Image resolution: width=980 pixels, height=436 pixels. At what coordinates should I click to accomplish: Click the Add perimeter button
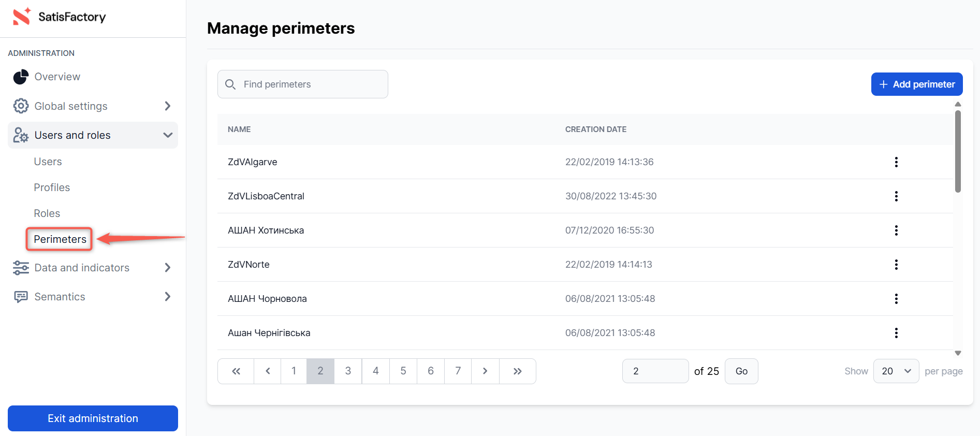916,84
